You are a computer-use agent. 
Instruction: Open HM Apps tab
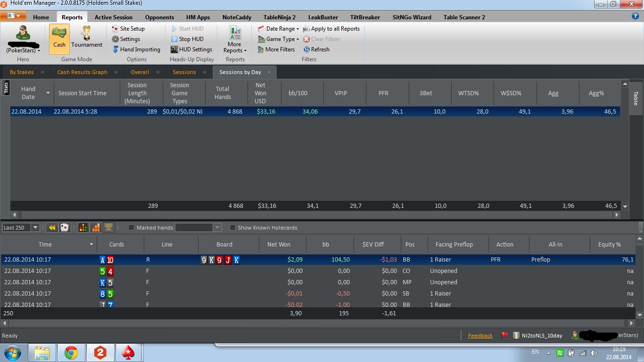[198, 17]
